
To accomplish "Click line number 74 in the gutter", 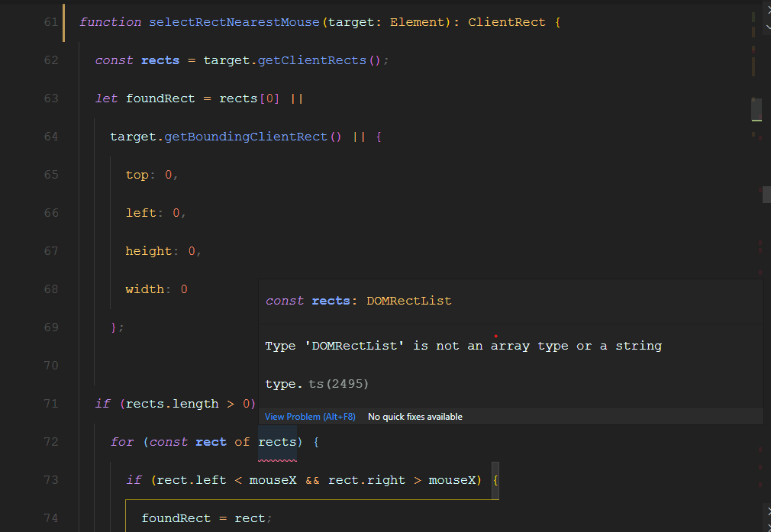I will [x=51, y=518].
